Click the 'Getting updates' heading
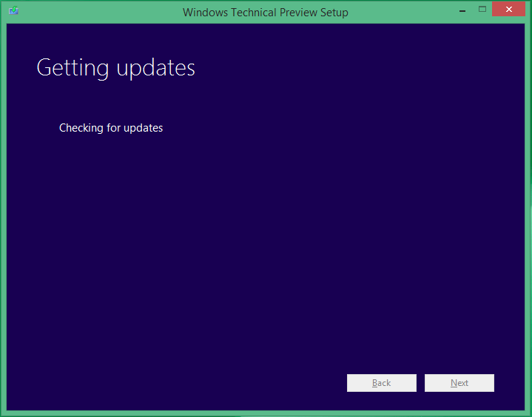This screenshot has width=532, height=417. click(115, 68)
